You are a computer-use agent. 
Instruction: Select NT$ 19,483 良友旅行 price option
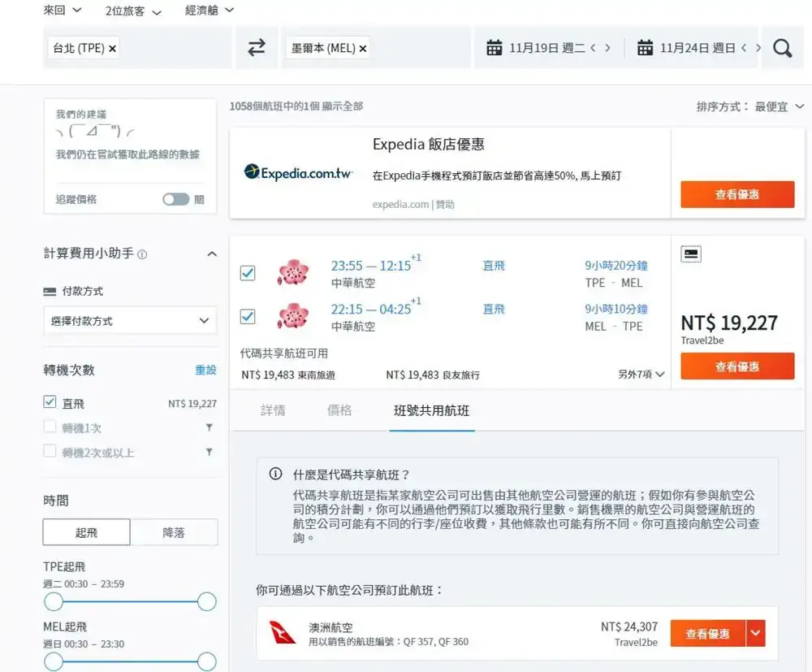(433, 375)
